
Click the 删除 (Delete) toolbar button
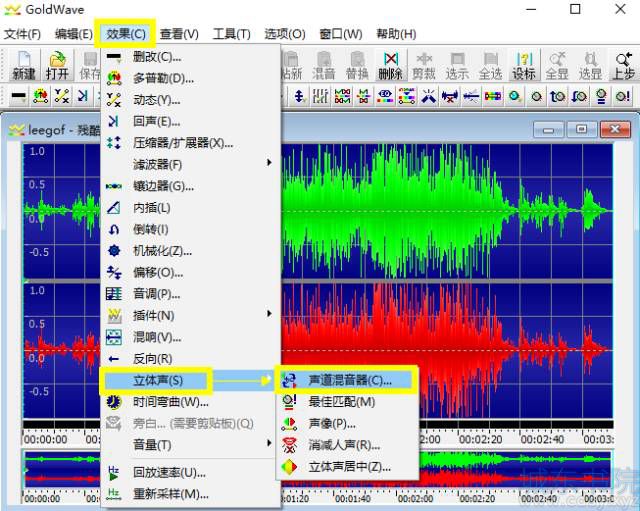tap(390, 65)
